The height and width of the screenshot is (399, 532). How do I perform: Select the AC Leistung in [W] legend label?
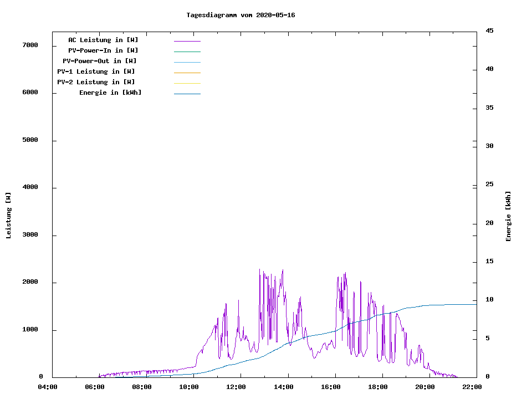coord(103,40)
